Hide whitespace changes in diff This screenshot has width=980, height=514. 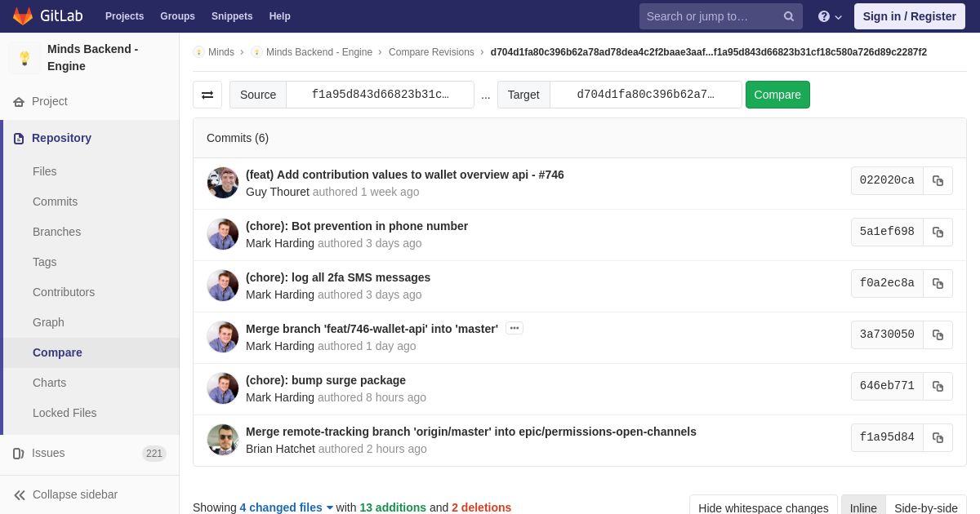coord(763,507)
